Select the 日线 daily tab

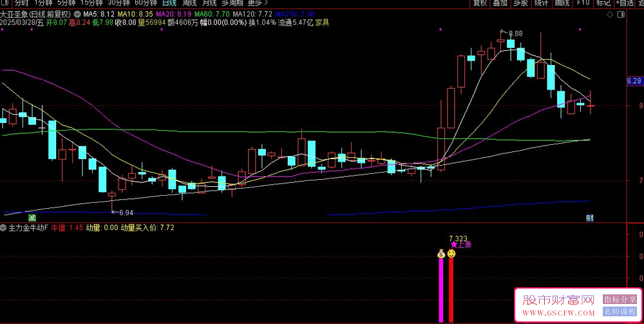tap(169, 3)
